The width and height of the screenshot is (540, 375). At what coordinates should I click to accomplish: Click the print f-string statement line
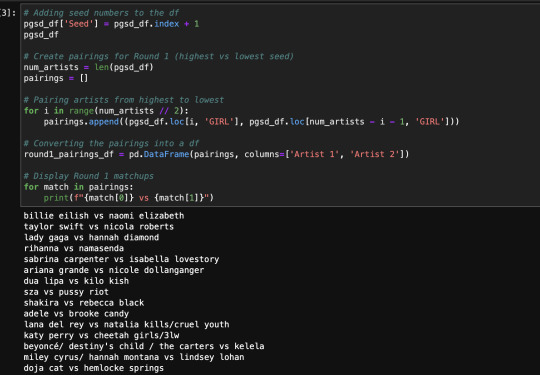click(x=129, y=198)
